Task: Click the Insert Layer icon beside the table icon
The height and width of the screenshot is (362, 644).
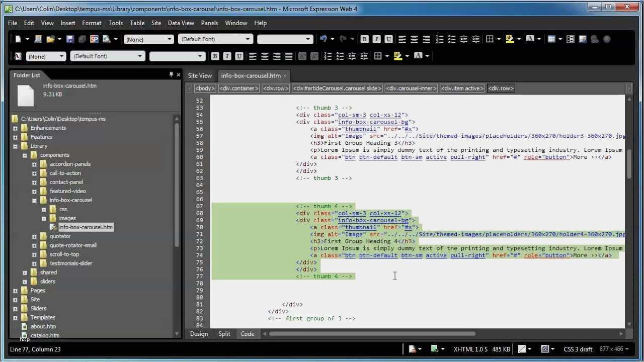Action: coord(571,39)
